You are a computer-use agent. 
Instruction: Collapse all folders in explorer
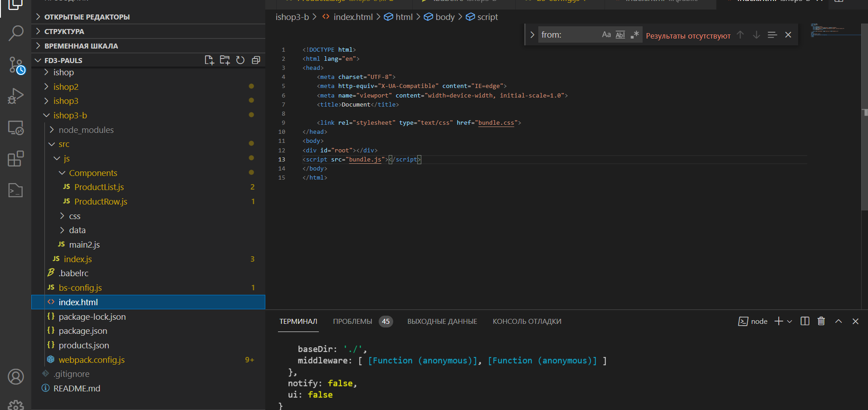(256, 60)
